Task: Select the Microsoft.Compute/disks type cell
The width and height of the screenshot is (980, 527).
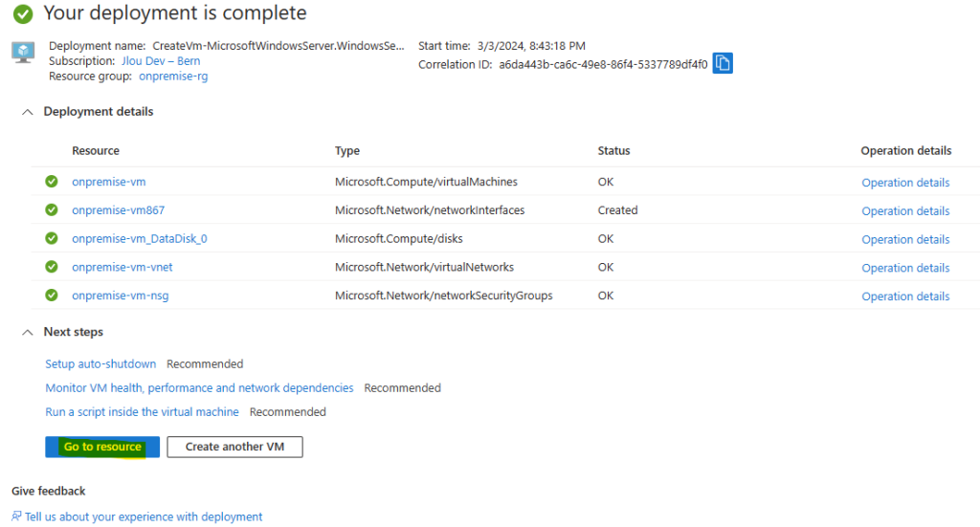Action: [399, 238]
